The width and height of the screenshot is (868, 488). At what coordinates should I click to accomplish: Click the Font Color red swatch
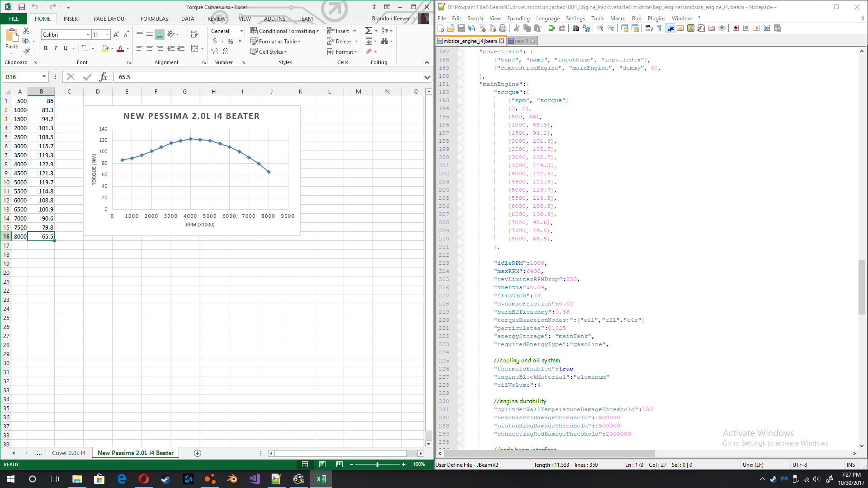click(x=120, y=48)
